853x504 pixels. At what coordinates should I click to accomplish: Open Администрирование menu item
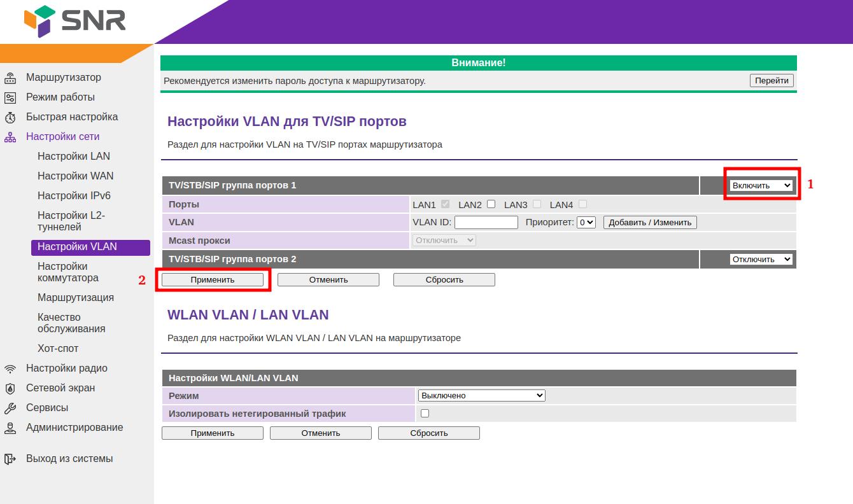point(74,427)
